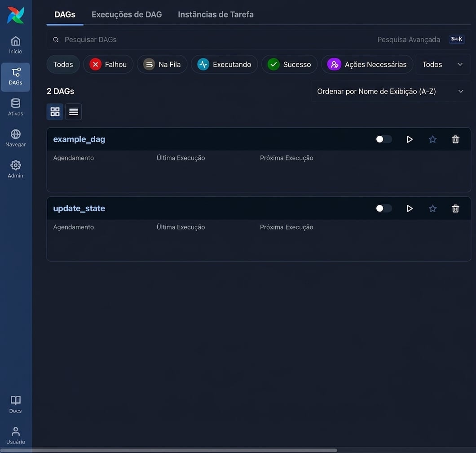Favorite example_dag with star icon
This screenshot has width=476, height=453.
pos(432,139)
